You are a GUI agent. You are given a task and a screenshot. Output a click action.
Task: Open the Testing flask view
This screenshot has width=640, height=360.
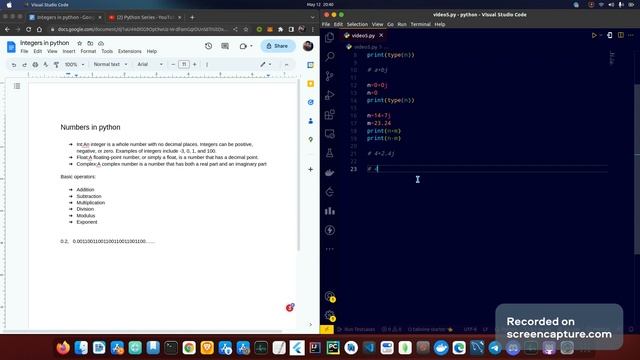(x=329, y=153)
